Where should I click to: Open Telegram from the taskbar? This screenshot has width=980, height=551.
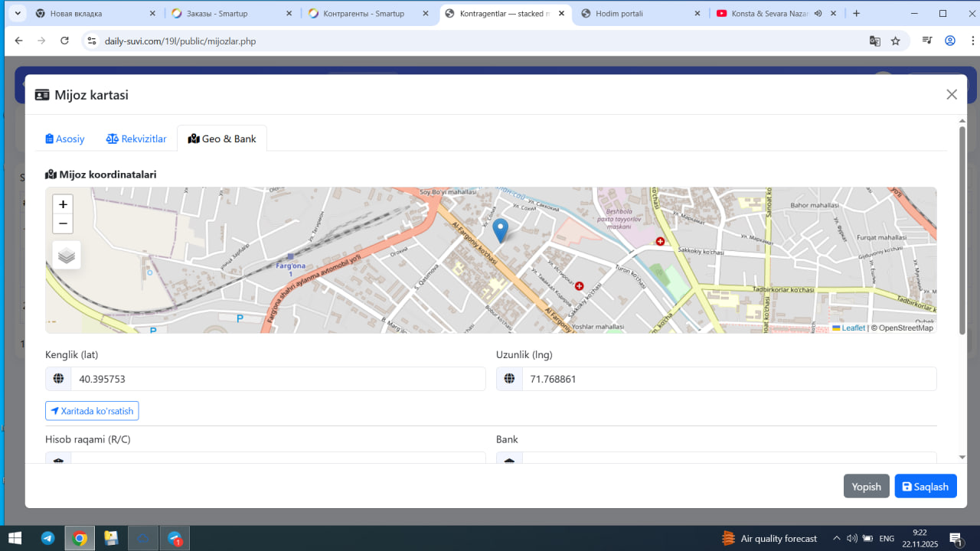coord(47,538)
